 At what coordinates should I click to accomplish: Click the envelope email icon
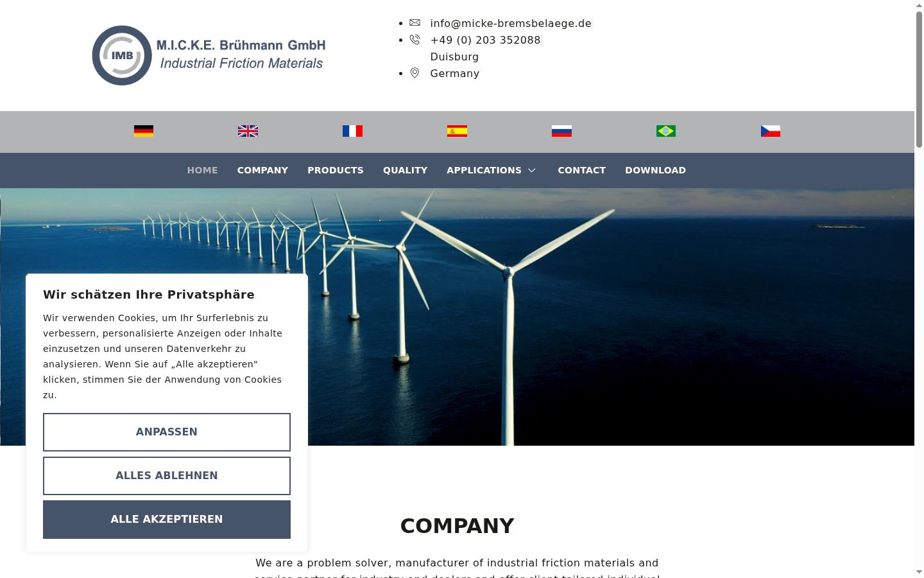coord(415,23)
